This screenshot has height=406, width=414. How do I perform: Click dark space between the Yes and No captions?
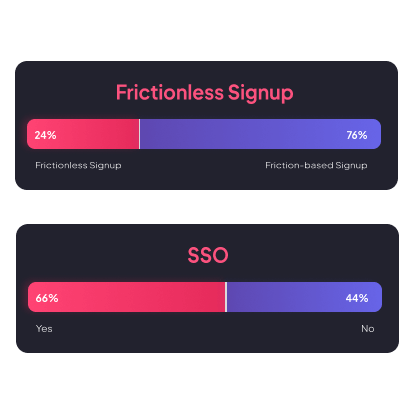pyautogui.click(x=207, y=329)
